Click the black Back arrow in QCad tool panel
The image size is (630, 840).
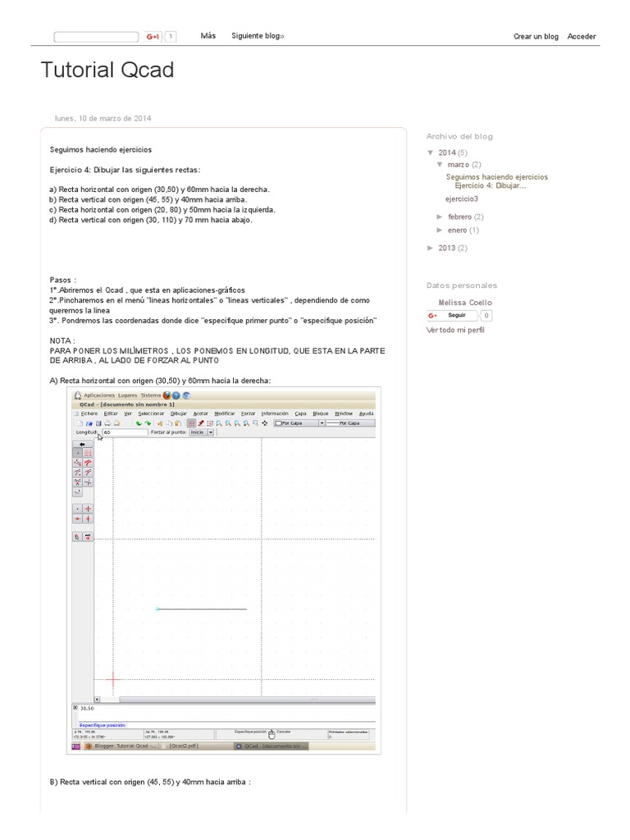coord(83,444)
